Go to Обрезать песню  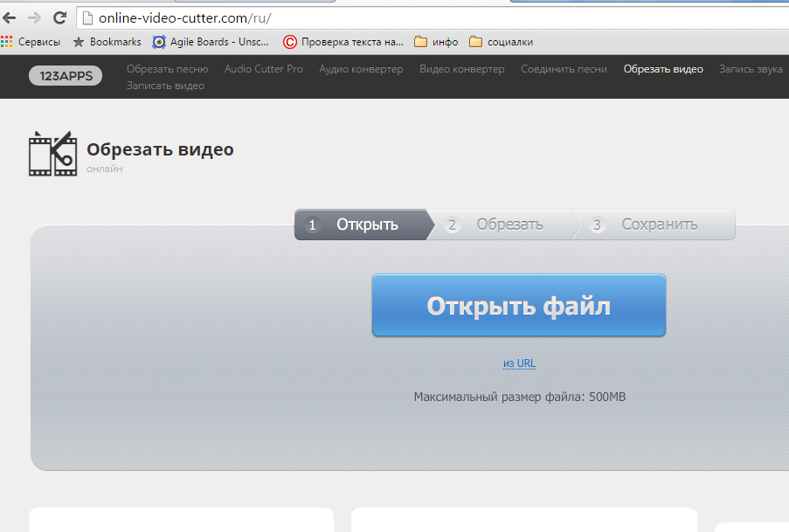[167, 69]
